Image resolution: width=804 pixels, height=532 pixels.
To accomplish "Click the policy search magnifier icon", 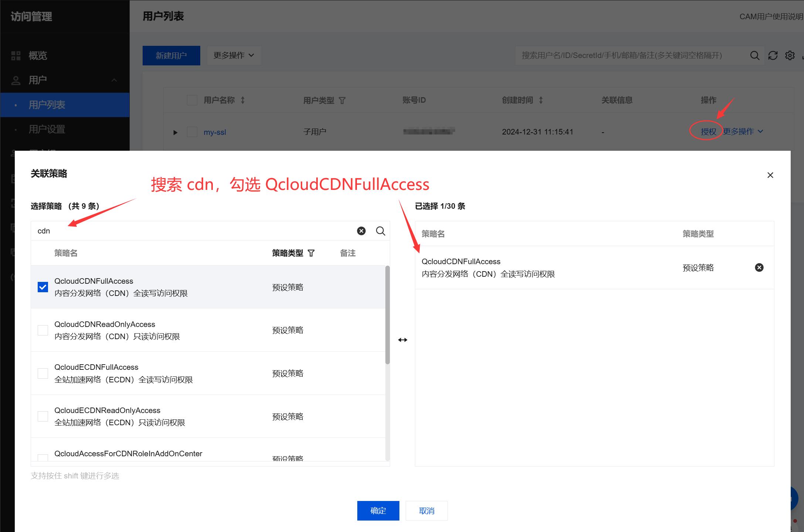I will [x=380, y=231].
